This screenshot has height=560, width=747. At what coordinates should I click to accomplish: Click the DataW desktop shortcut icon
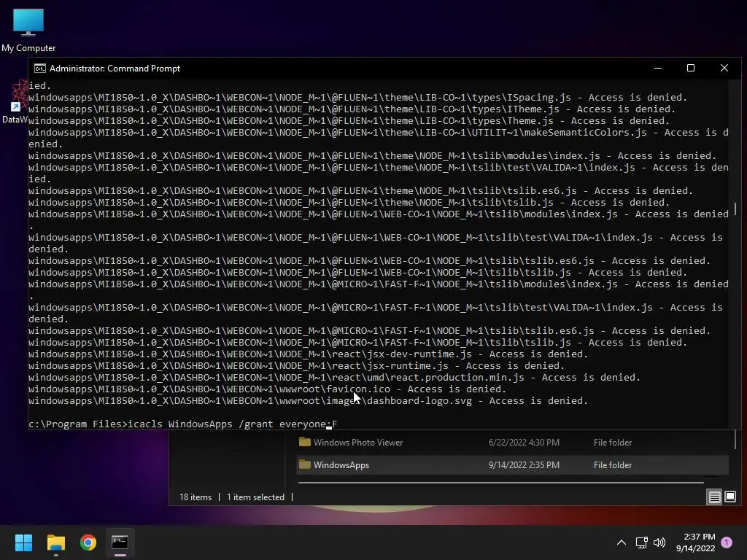15,102
